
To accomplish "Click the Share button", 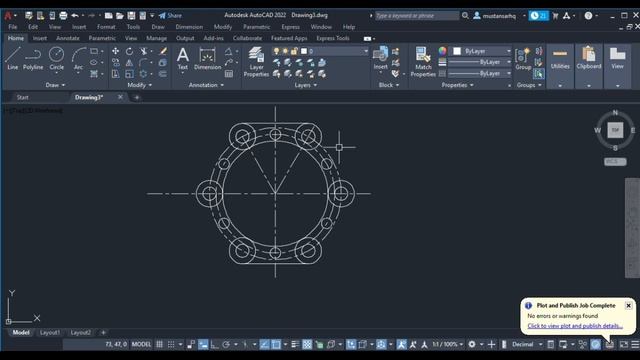I will pos(170,16).
